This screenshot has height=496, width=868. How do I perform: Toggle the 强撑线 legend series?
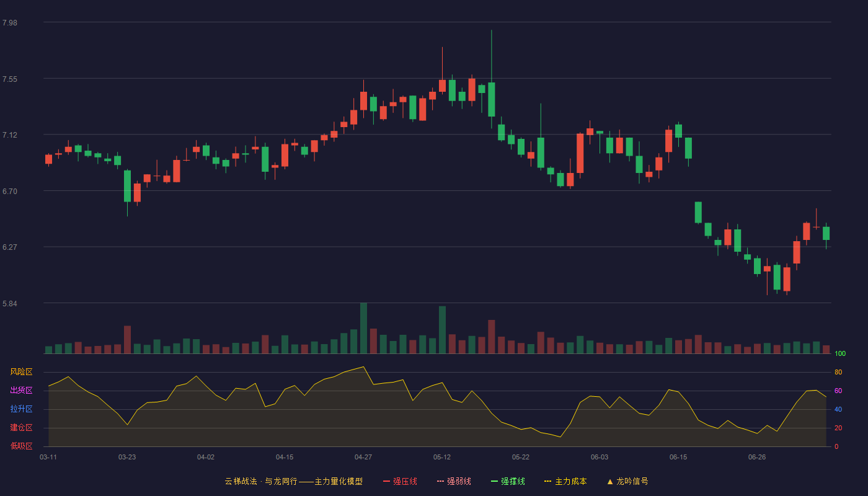(508, 481)
